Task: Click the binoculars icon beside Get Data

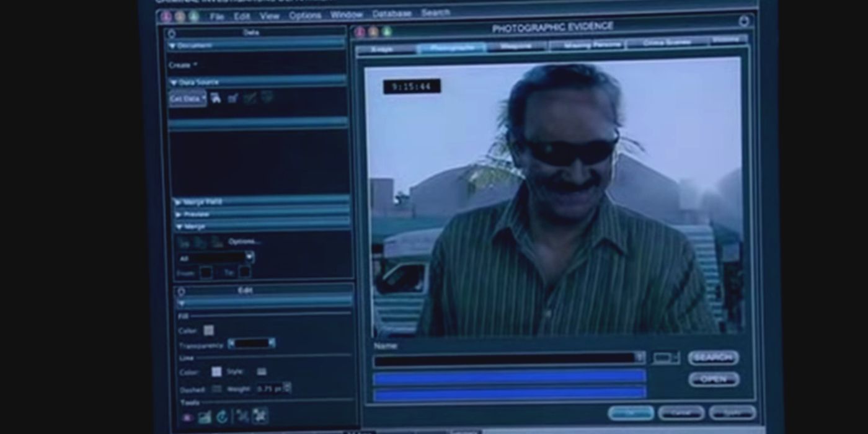Action: 216,98
